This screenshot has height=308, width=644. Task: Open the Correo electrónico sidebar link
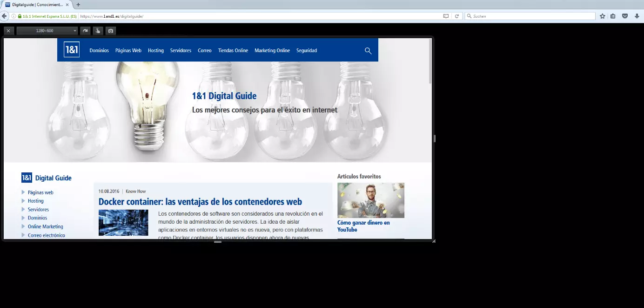pyautogui.click(x=47, y=235)
